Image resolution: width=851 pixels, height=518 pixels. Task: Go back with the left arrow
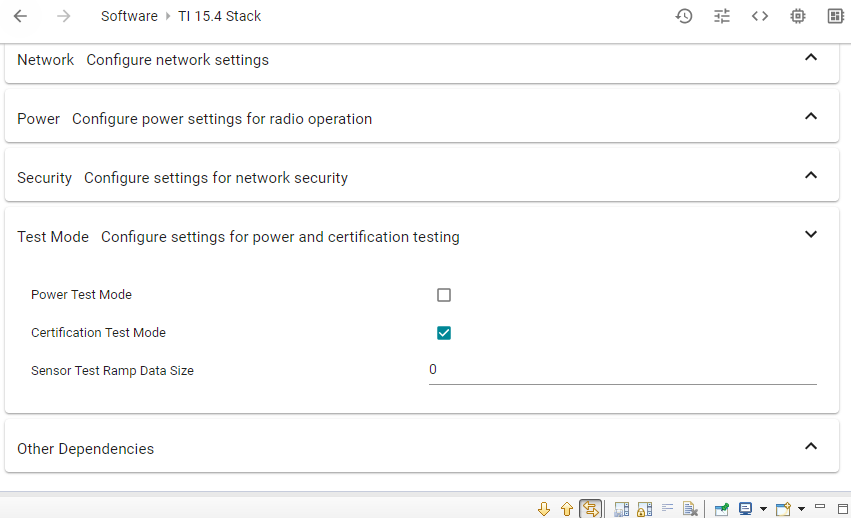20,16
